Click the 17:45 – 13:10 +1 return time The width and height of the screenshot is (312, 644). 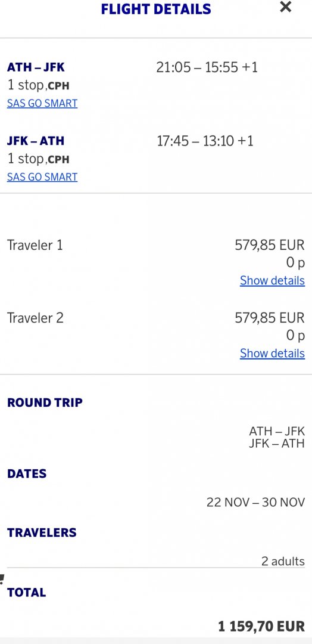205,141
